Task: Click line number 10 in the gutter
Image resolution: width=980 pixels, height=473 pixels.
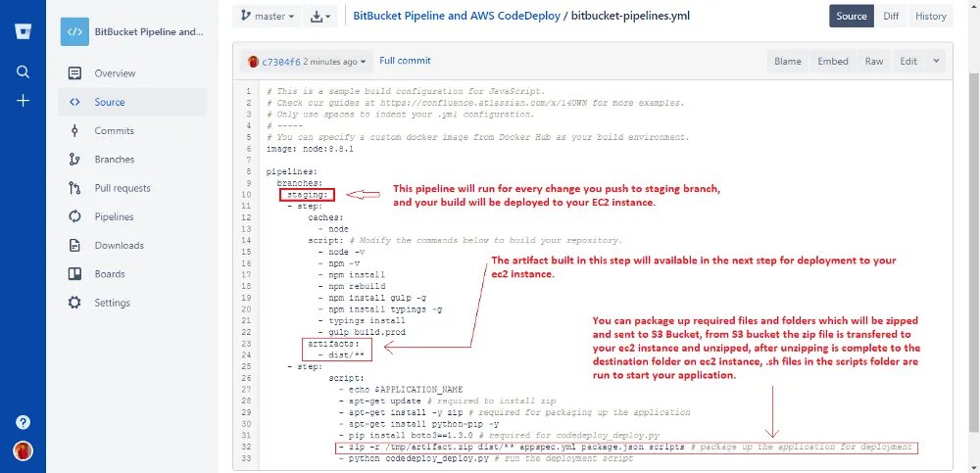Action: [248, 194]
